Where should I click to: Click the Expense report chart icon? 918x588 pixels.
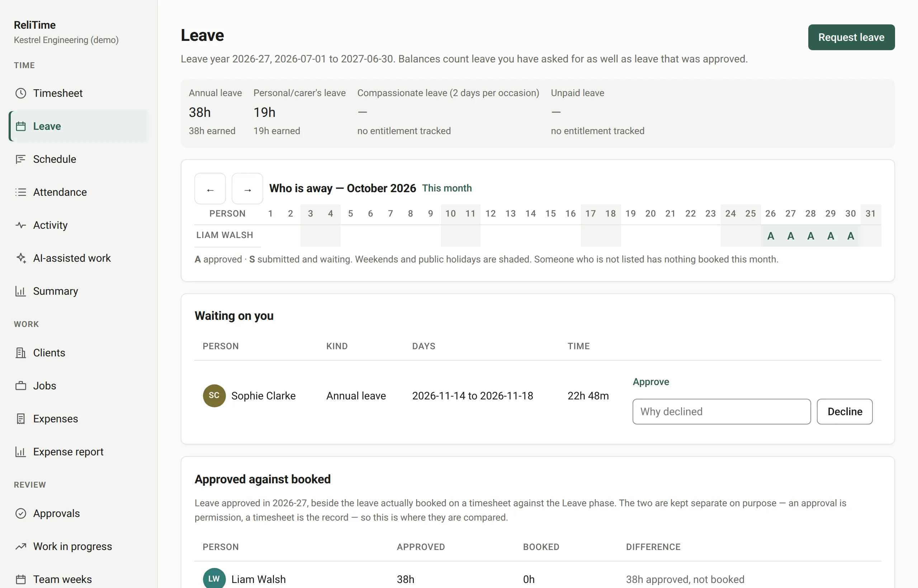click(21, 452)
